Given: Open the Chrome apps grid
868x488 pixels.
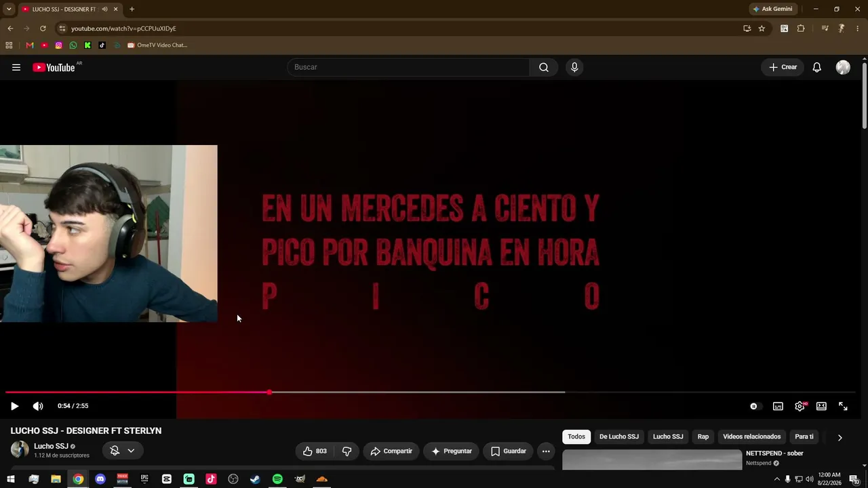Looking at the screenshot, I should [9, 45].
